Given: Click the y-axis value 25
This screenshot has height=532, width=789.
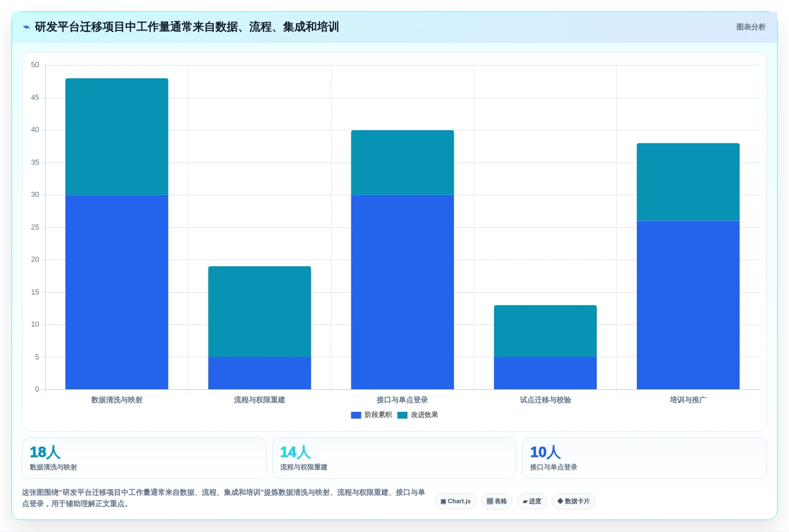Looking at the screenshot, I should click(35, 227).
